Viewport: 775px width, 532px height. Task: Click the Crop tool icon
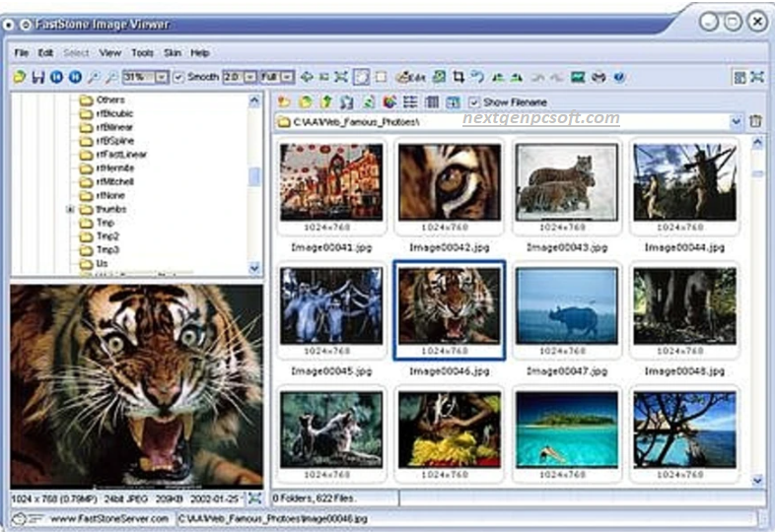tap(458, 77)
